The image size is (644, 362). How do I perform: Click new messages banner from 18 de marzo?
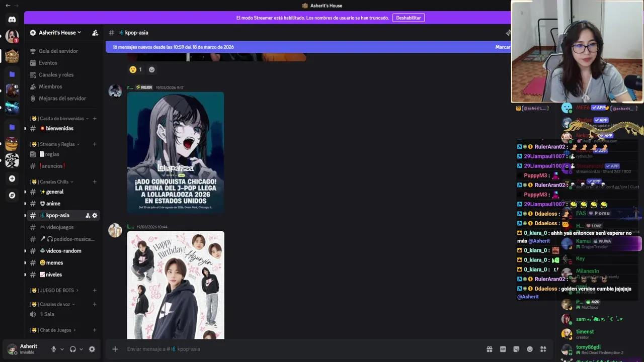point(173,47)
